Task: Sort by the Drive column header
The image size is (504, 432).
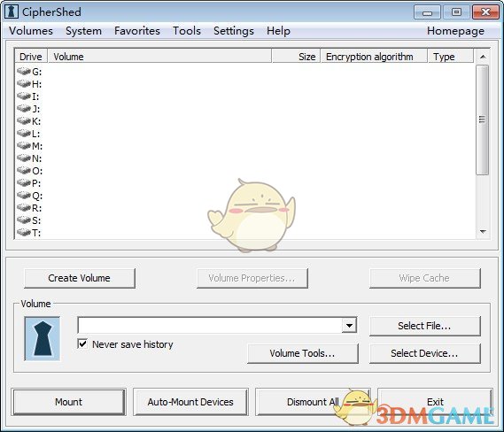Action: pos(31,57)
